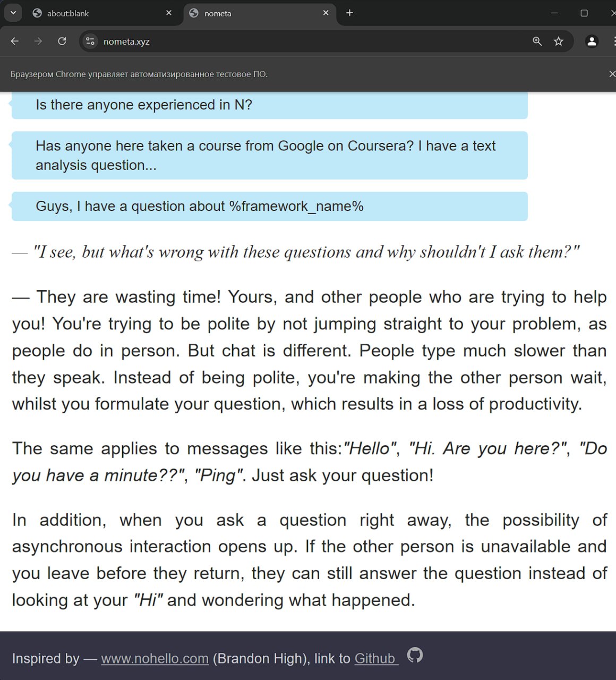View site information icon beside URL
The height and width of the screenshot is (680, 616).
(90, 41)
